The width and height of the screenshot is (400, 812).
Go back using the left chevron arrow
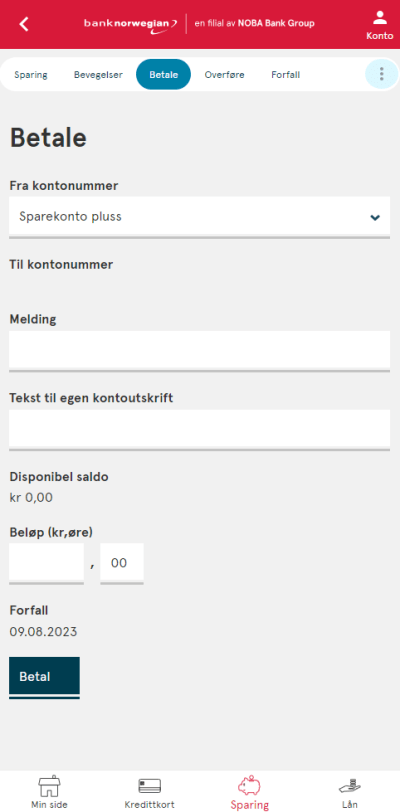[x=24, y=24]
